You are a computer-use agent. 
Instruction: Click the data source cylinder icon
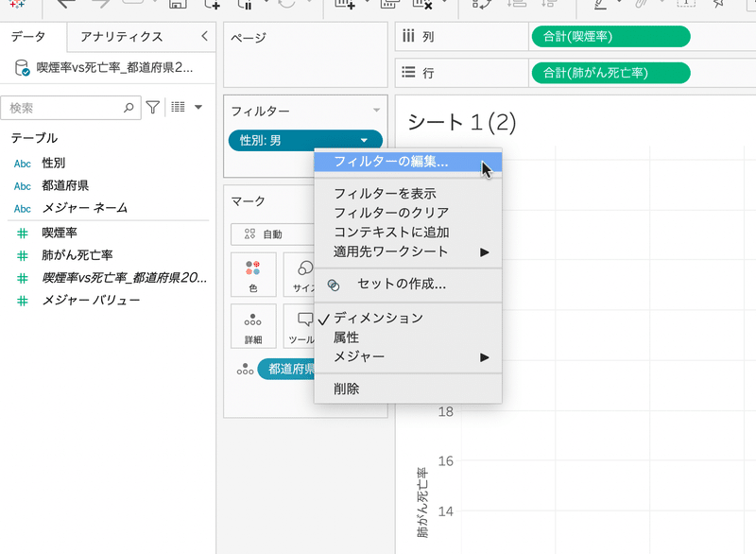coord(22,67)
